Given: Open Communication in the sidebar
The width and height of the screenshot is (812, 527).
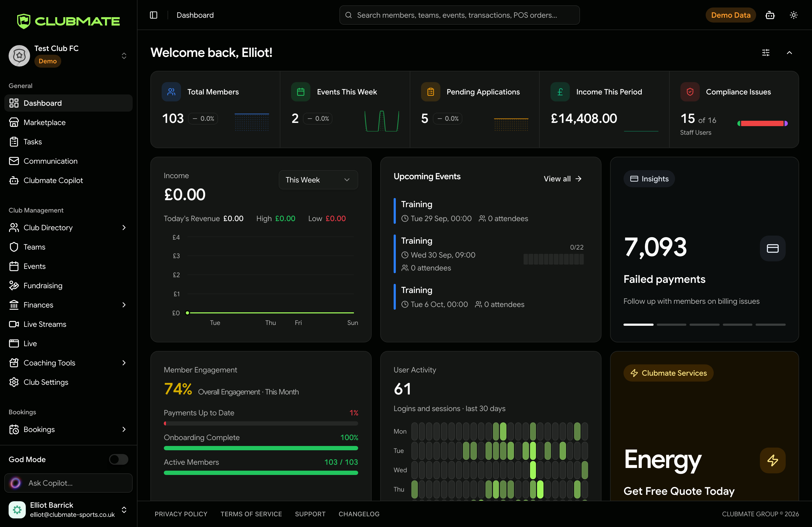Looking at the screenshot, I should click(68, 161).
